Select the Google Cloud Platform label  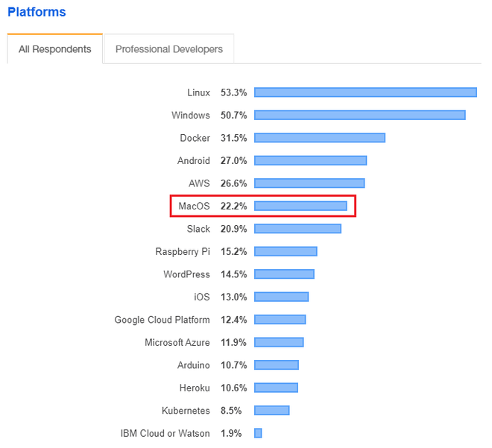pos(163,320)
